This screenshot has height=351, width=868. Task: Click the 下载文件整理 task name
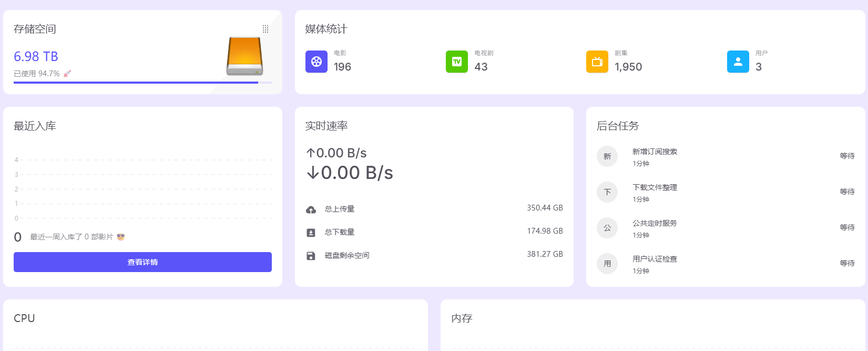tap(655, 187)
